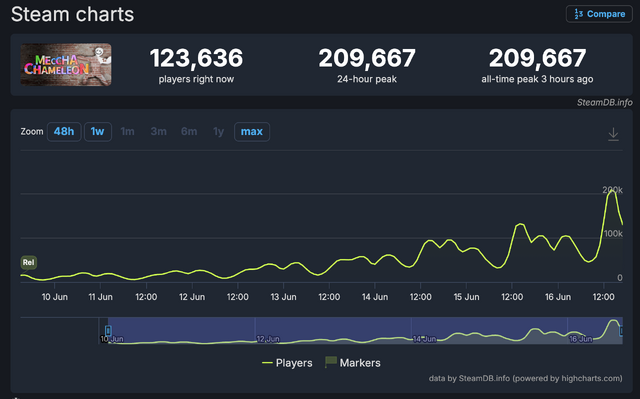
Task: Open the highcharts.com data attribution link
Action: (x=526, y=379)
